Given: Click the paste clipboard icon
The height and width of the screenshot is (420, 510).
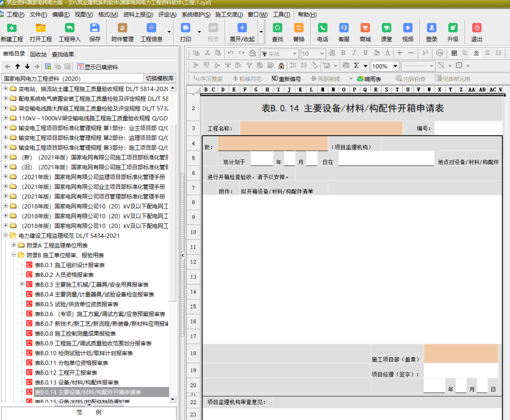Looking at the screenshot, I should point(218,53).
